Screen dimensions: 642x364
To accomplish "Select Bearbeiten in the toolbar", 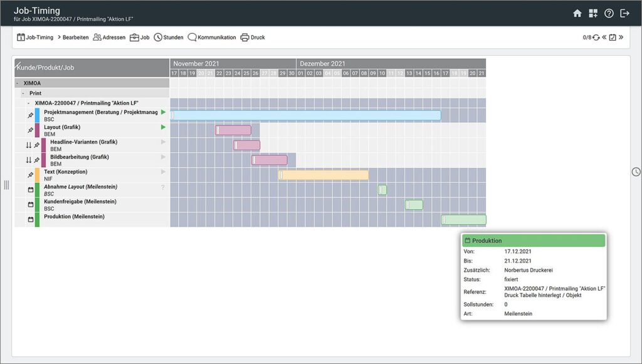I will 76,38.
